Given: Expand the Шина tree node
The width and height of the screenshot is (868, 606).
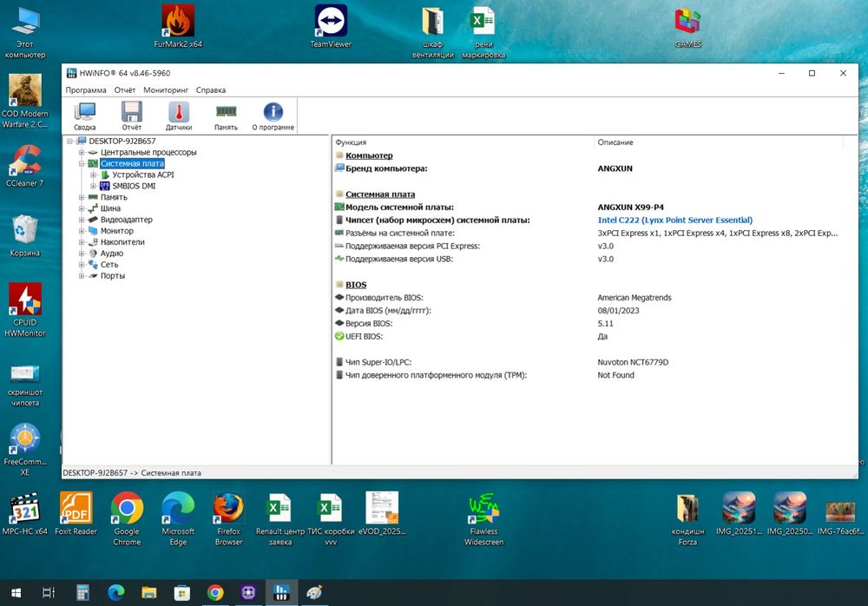Looking at the screenshot, I should (x=82, y=208).
